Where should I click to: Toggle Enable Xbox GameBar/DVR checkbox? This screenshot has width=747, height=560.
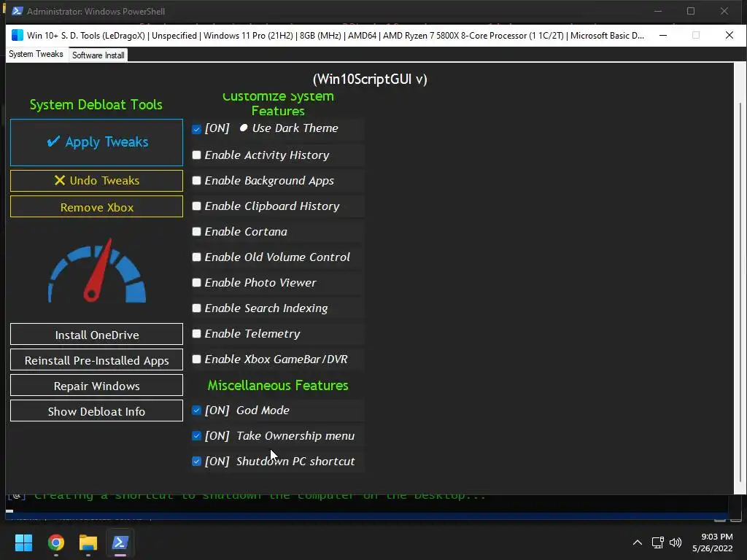[x=196, y=359]
